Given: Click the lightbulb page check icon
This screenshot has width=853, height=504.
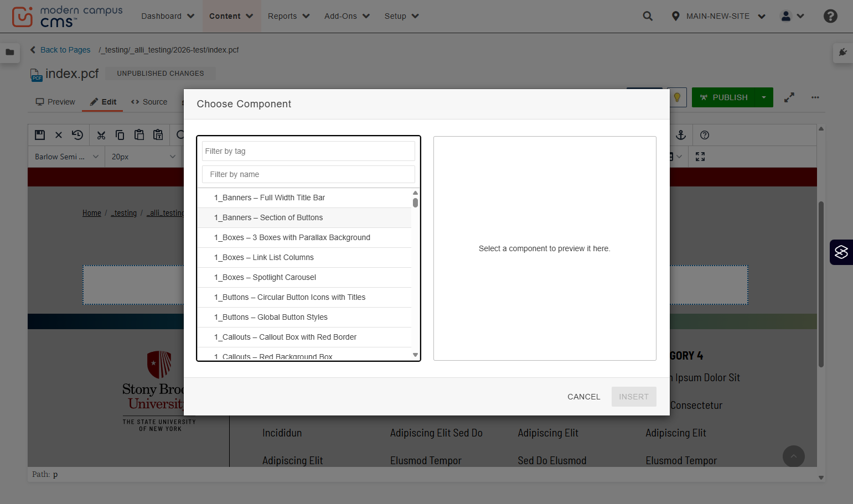Looking at the screenshot, I should [x=677, y=97].
